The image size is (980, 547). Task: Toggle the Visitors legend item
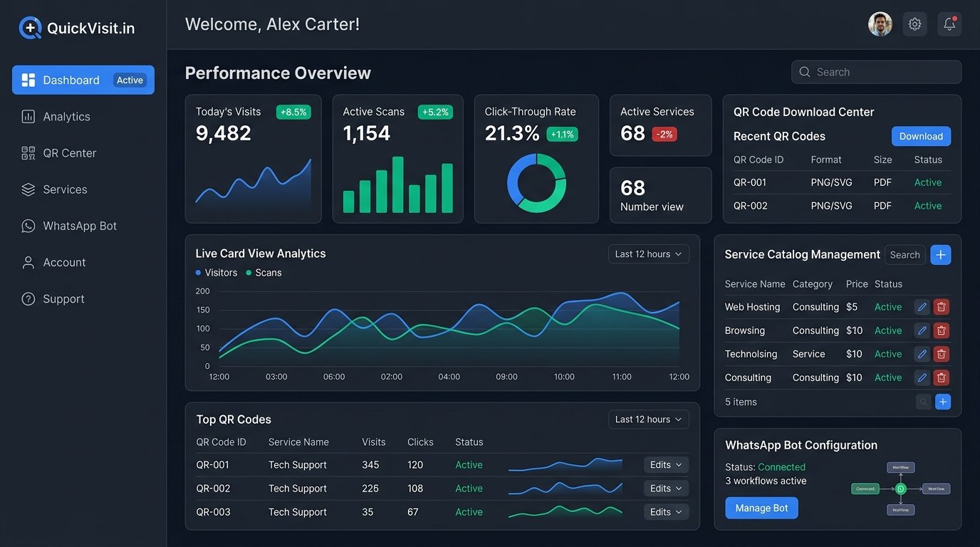click(x=217, y=273)
